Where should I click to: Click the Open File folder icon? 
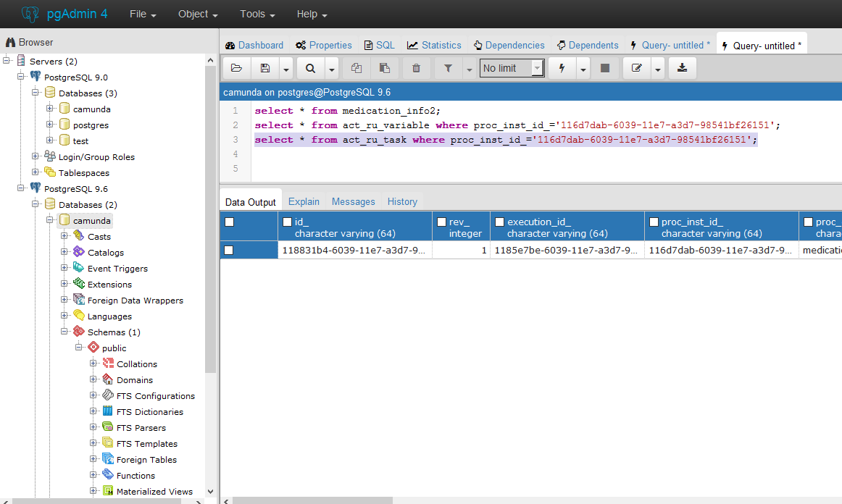tap(236, 68)
